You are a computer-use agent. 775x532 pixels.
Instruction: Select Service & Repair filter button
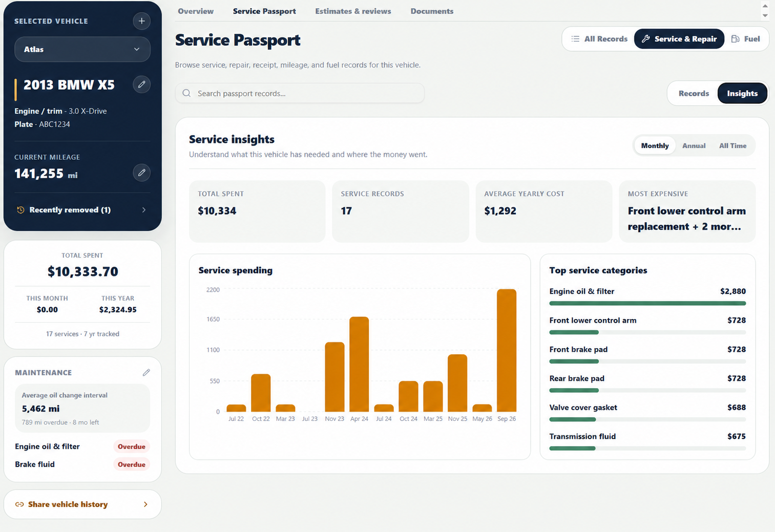click(679, 39)
